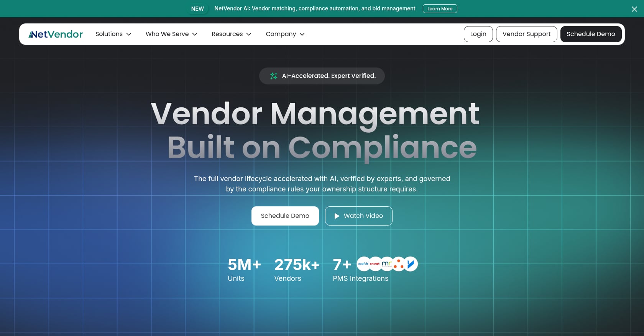Screen dimensions: 644x336
Task: Click the Login button
Action: click(x=478, y=34)
